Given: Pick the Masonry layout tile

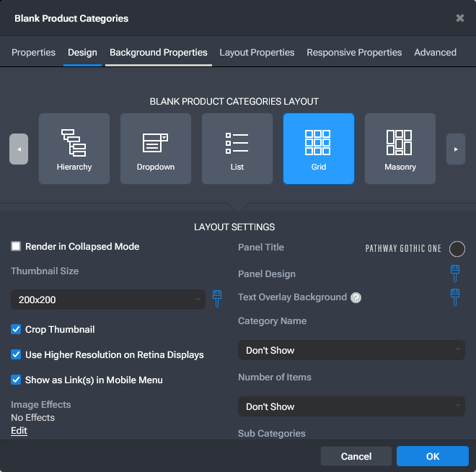Looking at the screenshot, I should click(x=400, y=149).
